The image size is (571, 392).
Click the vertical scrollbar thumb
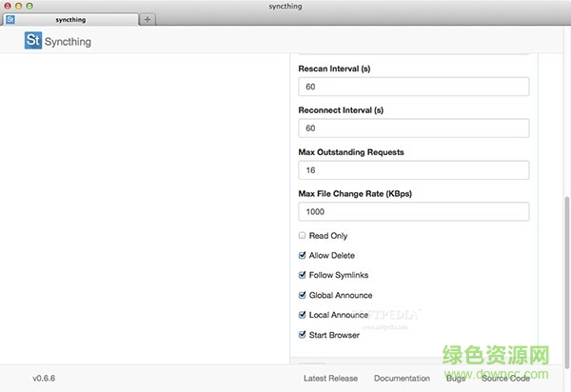[566, 282]
